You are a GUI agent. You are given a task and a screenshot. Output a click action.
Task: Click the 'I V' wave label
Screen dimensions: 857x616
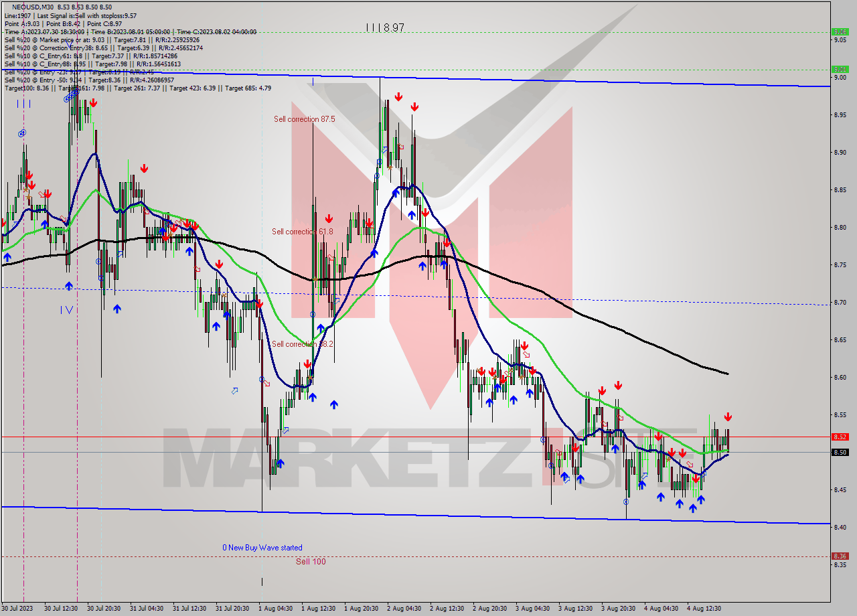[66, 309]
